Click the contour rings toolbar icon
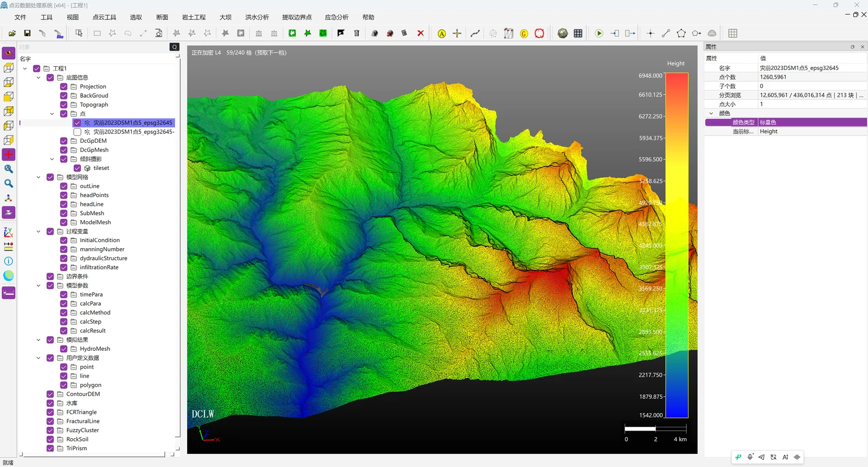The height and width of the screenshot is (467, 868). pos(712,33)
